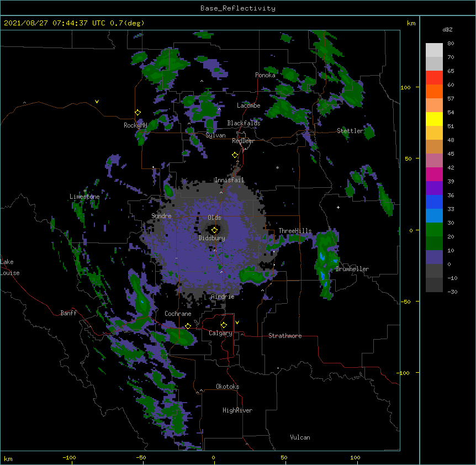The height and width of the screenshot is (465, 476).
Task: Click the RedDeer city label
Action: click(x=243, y=141)
